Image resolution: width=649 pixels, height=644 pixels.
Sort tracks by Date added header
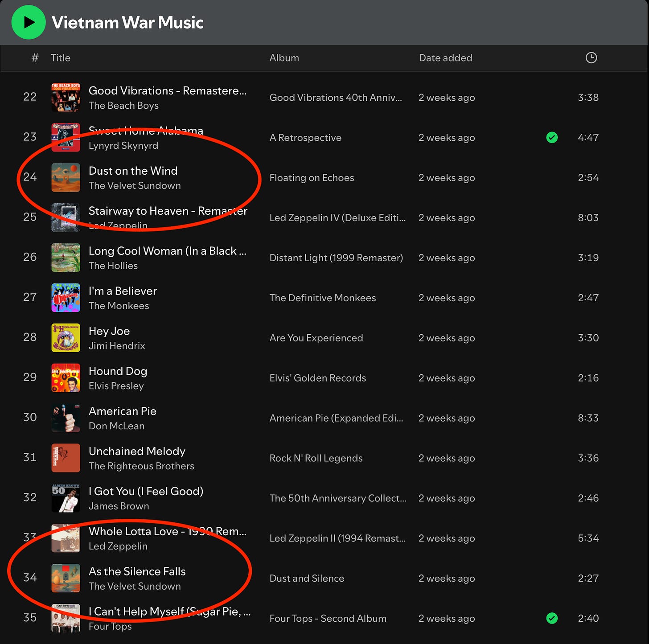point(446,58)
